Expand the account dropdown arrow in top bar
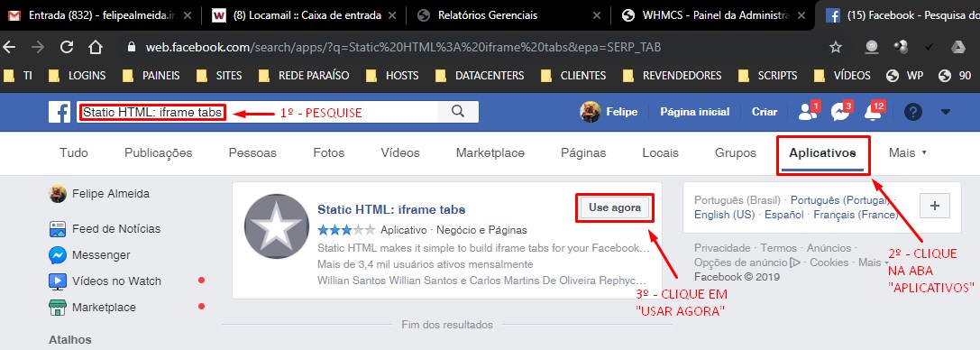This screenshot has height=350, width=980. pyautogui.click(x=945, y=113)
